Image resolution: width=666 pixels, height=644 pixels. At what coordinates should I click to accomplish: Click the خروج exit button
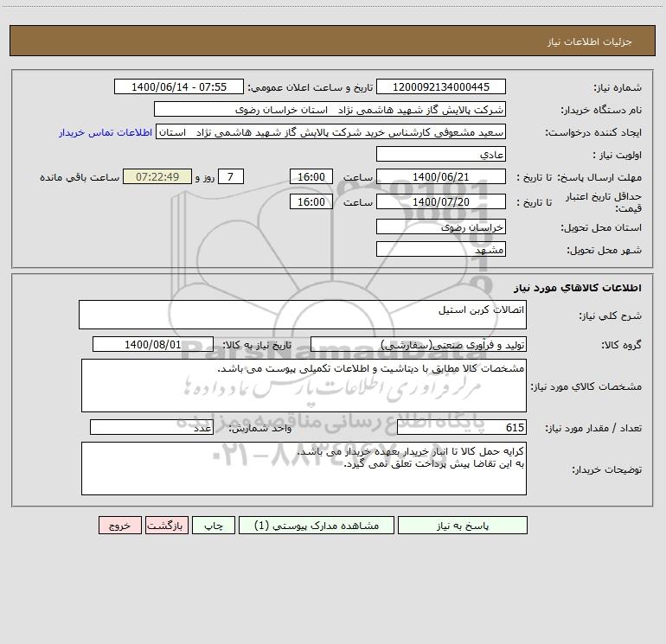coord(119,525)
